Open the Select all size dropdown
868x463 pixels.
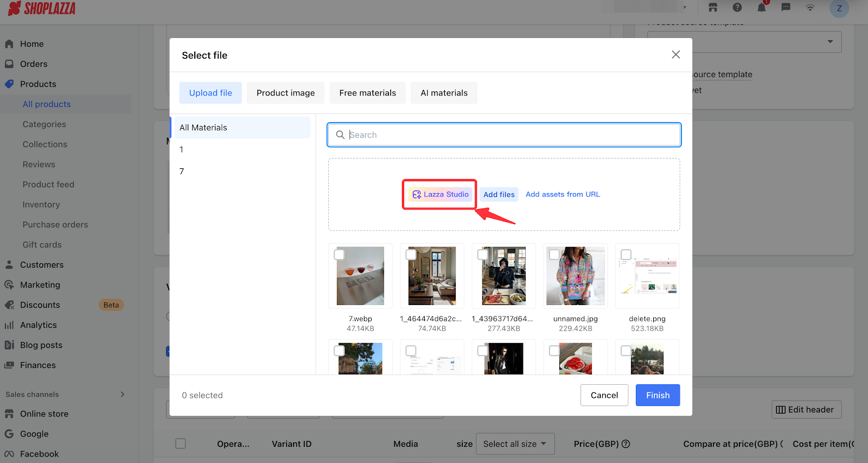click(515, 444)
